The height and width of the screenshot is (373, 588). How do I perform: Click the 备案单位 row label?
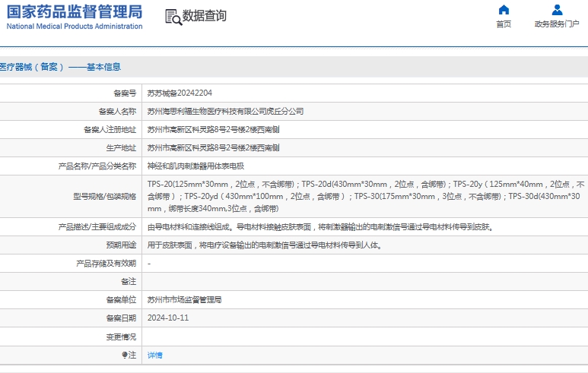(x=121, y=299)
